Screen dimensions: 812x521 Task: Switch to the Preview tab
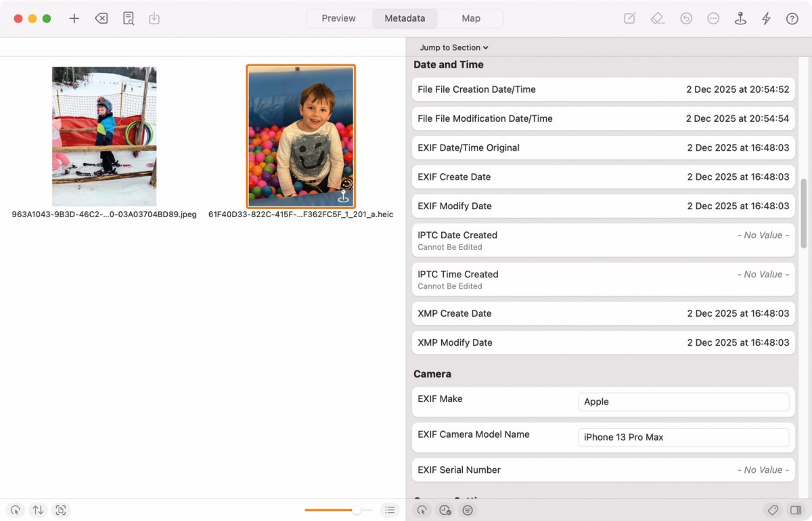pos(338,18)
